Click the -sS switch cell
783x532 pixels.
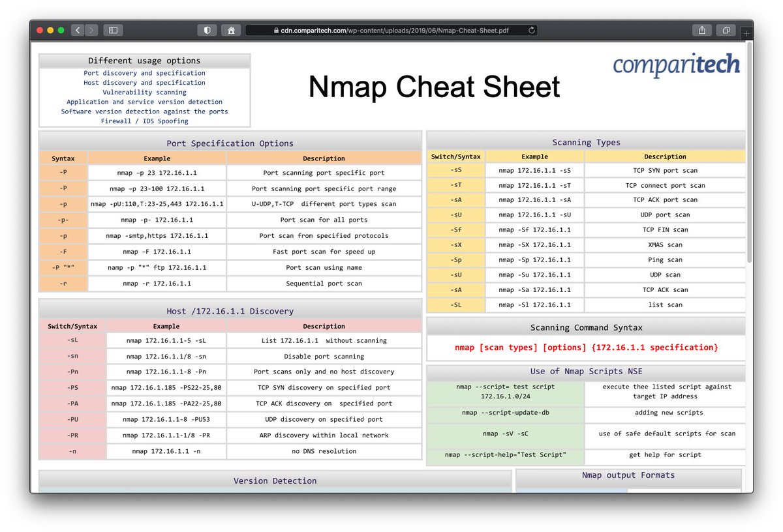coord(455,170)
